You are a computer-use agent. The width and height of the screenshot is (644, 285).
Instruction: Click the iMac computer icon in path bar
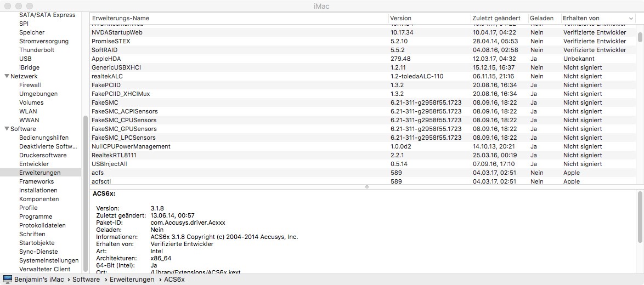click(x=7, y=280)
